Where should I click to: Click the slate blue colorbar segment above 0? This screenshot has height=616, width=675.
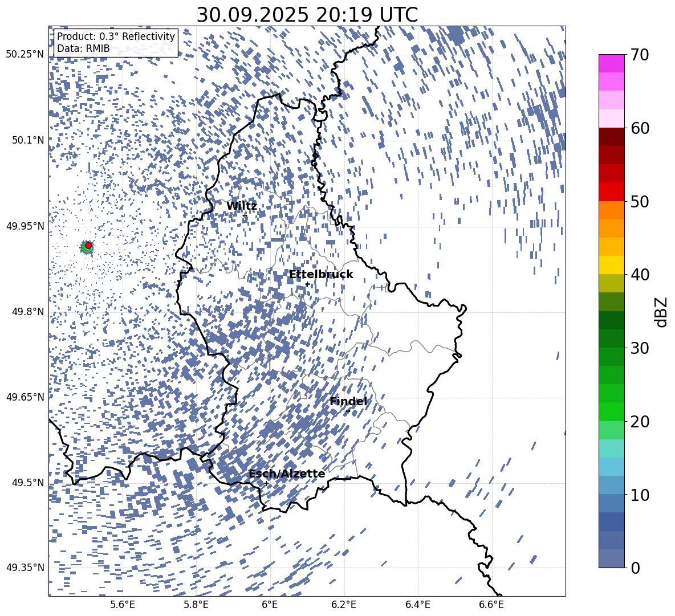(x=611, y=558)
